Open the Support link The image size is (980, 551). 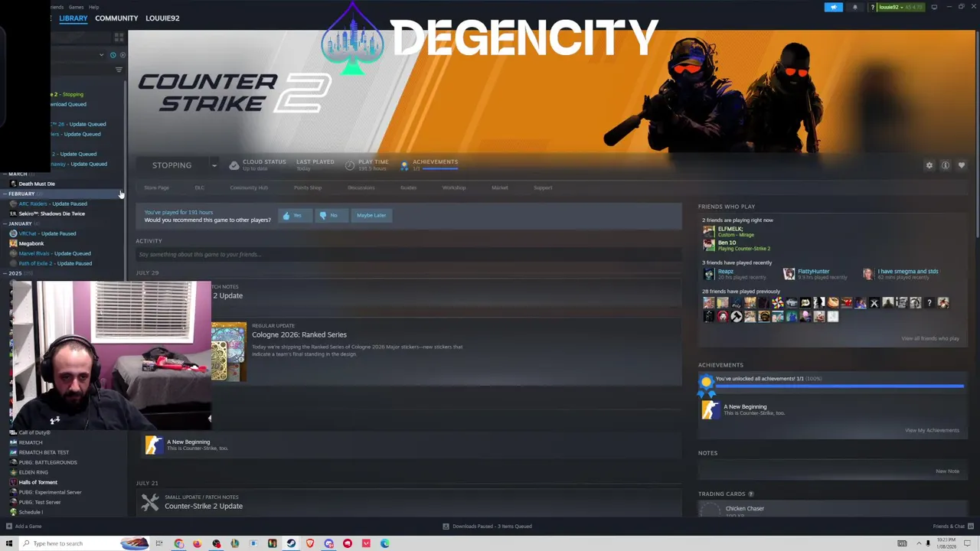543,187
